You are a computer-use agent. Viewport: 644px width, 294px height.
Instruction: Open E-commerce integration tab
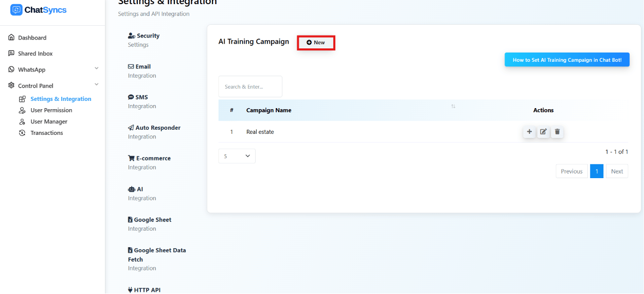click(149, 163)
